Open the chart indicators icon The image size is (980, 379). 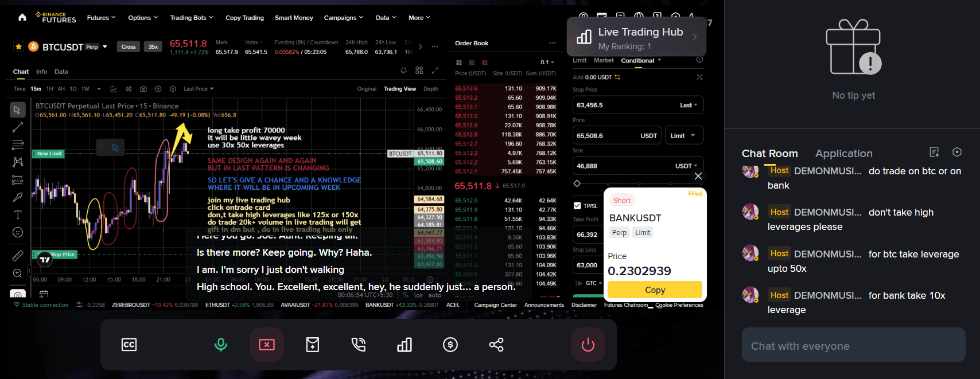[x=114, y=89]
